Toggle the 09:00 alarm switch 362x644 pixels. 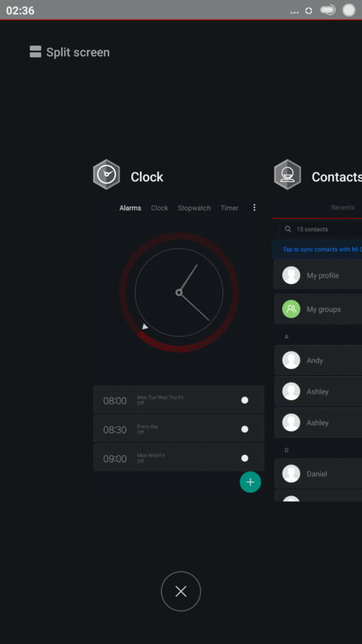pos(244,458)
